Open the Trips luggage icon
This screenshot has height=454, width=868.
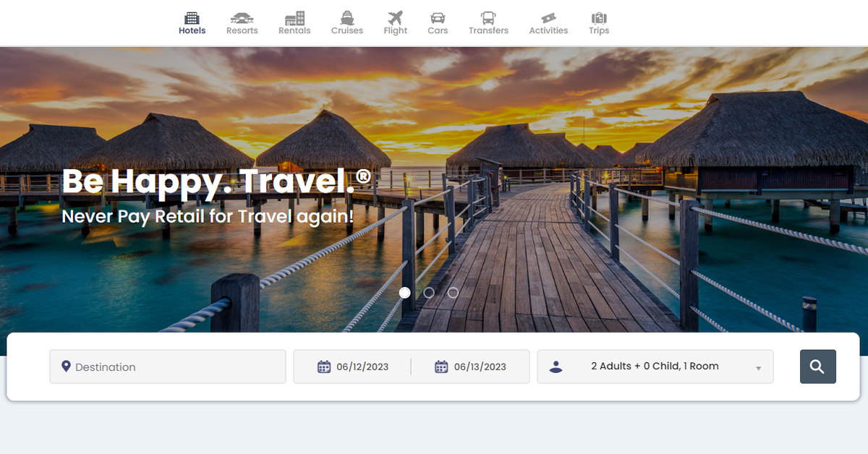(x=598, y=17)
